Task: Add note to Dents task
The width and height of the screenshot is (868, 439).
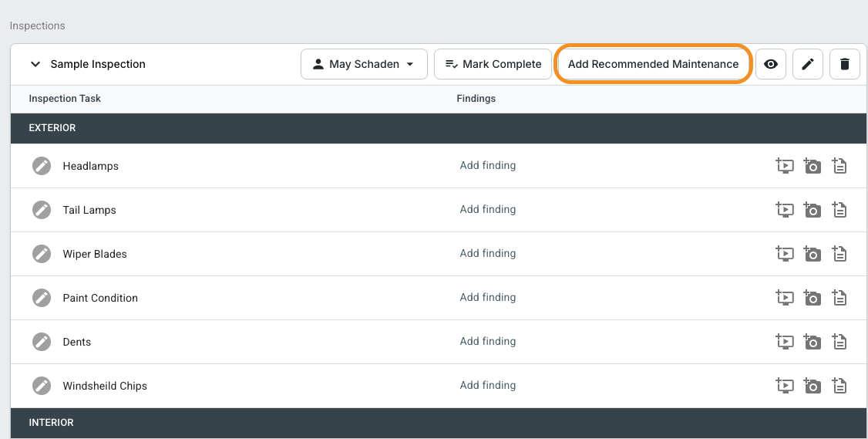Action: [839, 342]
